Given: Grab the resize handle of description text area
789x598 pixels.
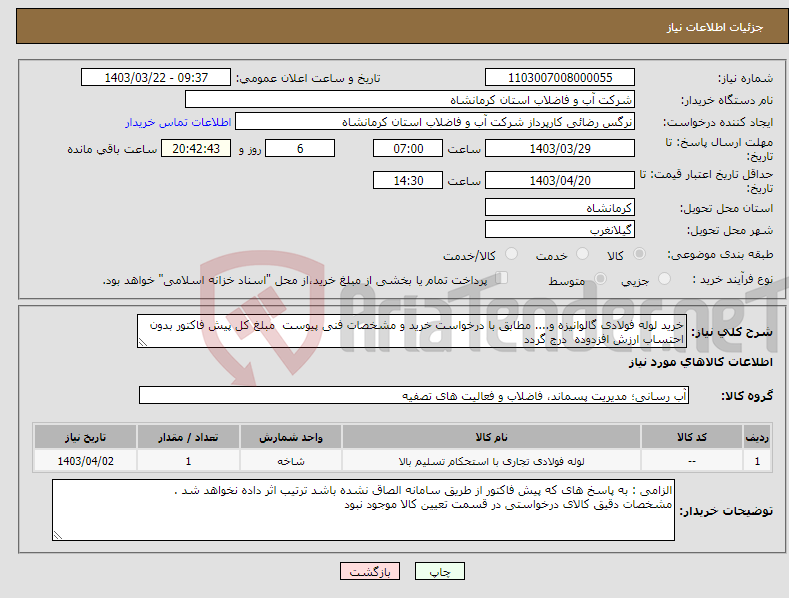Looking at the screenshot, I should [143, 342].
